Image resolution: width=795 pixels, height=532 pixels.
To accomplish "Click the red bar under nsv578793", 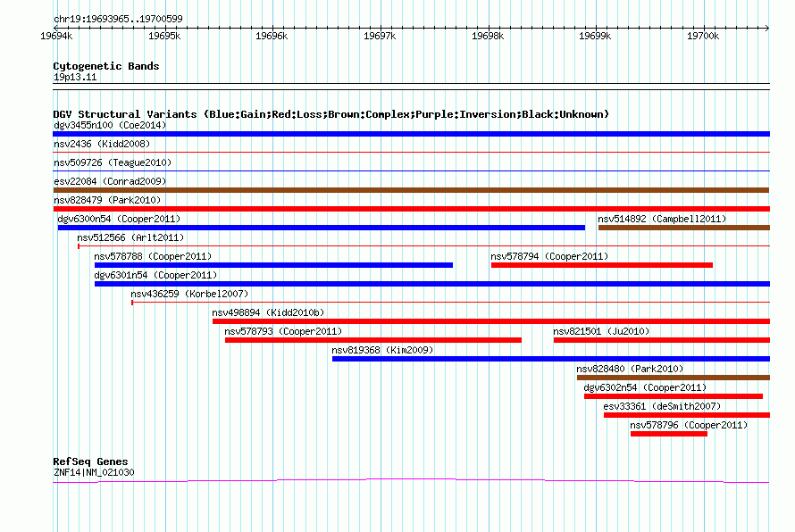I will pos(373,340).
